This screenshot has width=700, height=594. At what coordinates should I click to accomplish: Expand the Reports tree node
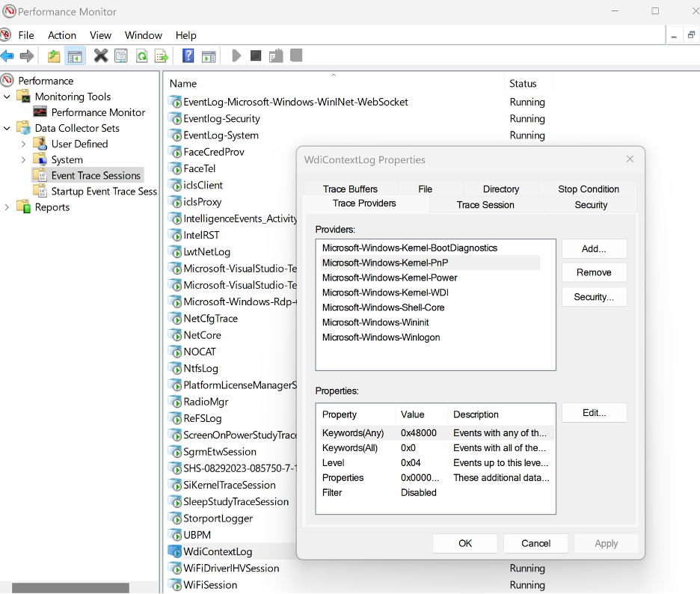7,207
